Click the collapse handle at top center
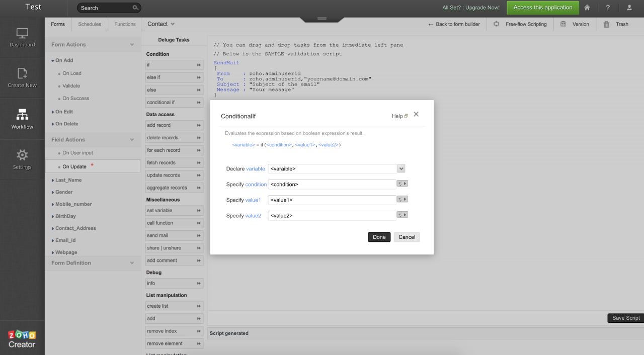Viewport: 644px width, 355px height. [x=322, y=19]
